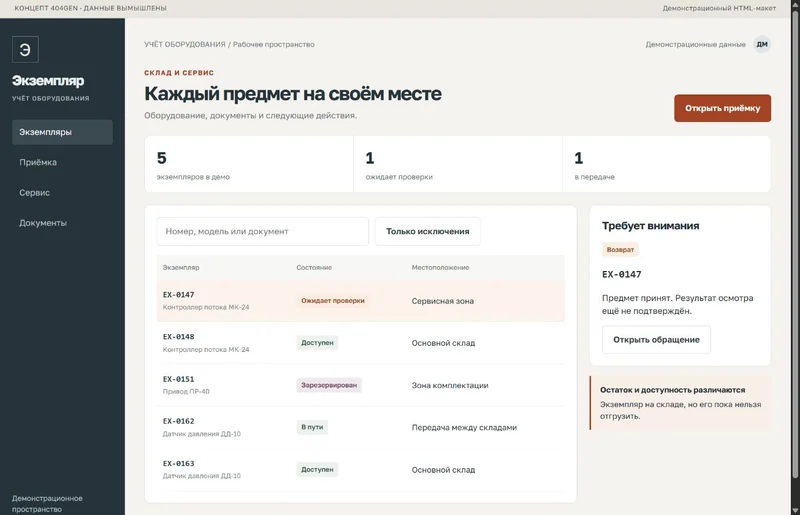Click EX-0147 in Требует внимания panel

coord(621,274)
